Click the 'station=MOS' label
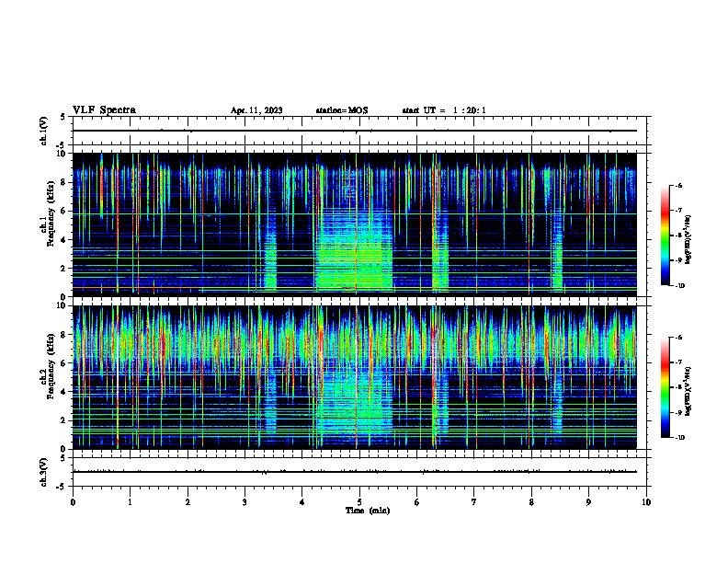The height and width of the screenshot is (563, 728). 342,110
